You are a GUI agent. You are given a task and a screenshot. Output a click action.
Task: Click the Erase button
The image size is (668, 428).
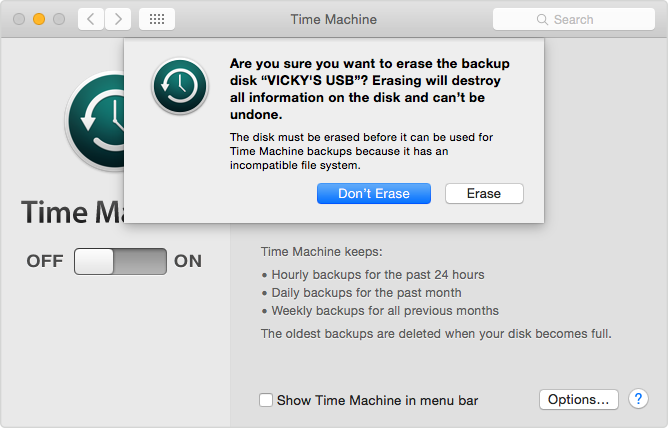[484, 194]
